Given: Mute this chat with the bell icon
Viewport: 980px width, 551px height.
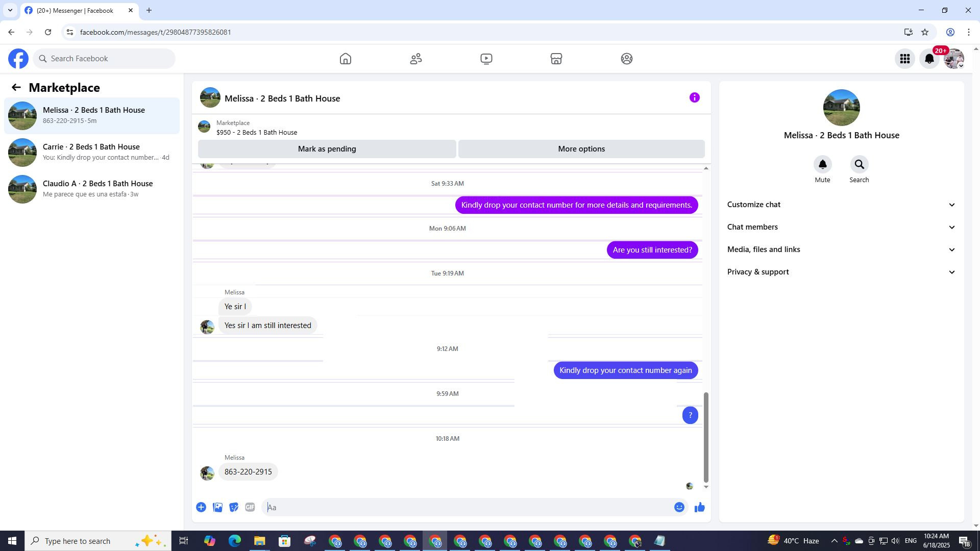Looking at the screenshot, I should pos(822,164).
